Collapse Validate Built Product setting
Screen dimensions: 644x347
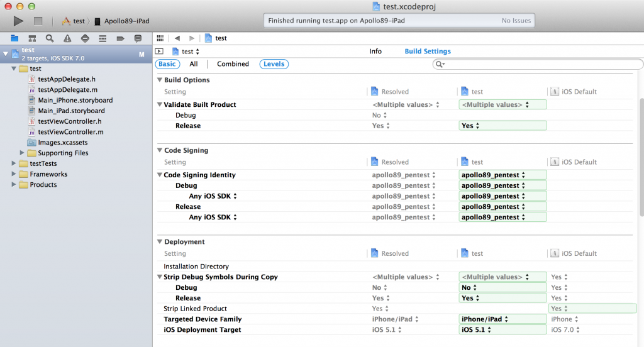[160, 104]
